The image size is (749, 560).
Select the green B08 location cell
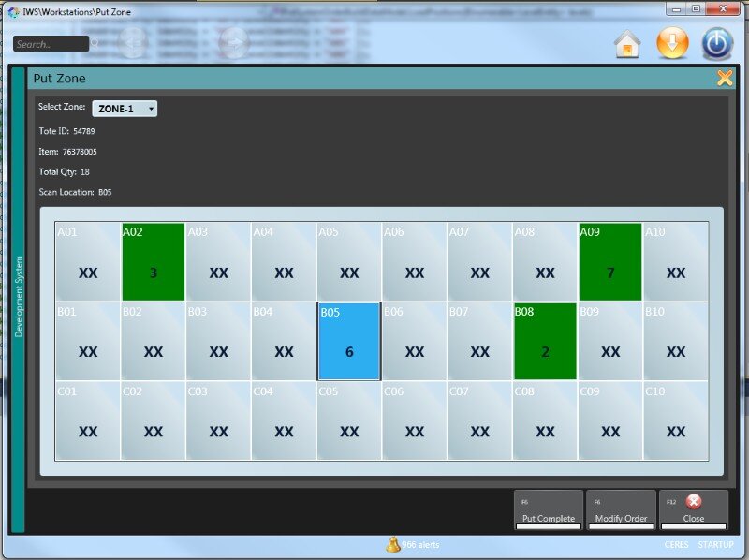pyautogui.click(x=545, y=341)
